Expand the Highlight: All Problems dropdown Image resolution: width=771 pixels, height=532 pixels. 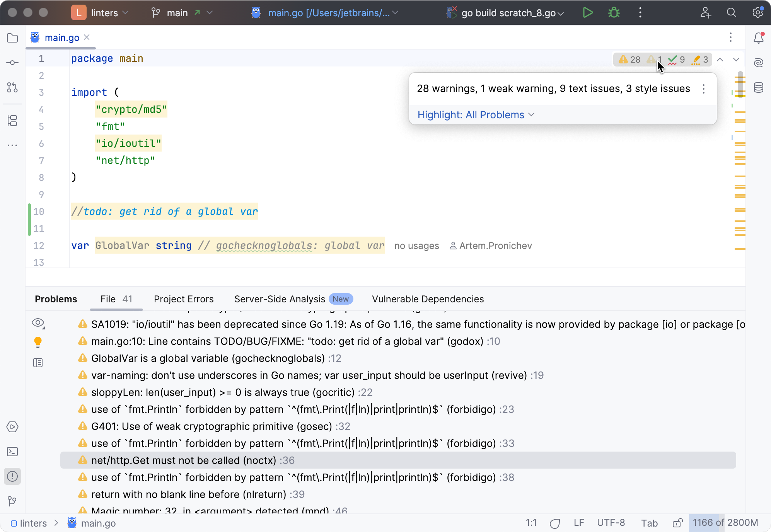coord(475,114)
